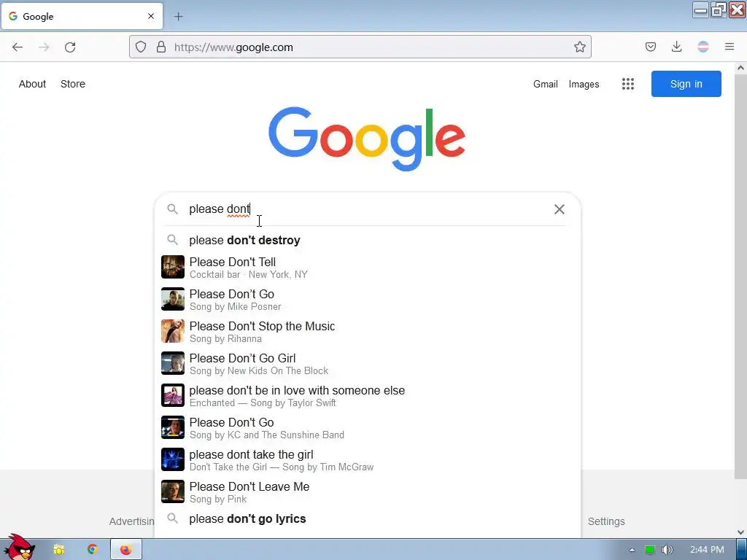Viewport: 747px width, 560px height.
Task: Click the browser Back arrow
Action: [x=18, y=47]
